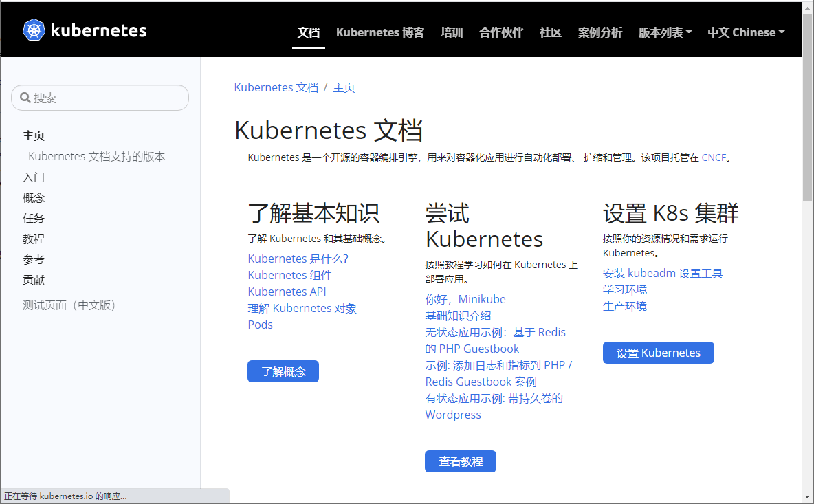
Task: Click the search magnifier icon
Action: point(25,98)
